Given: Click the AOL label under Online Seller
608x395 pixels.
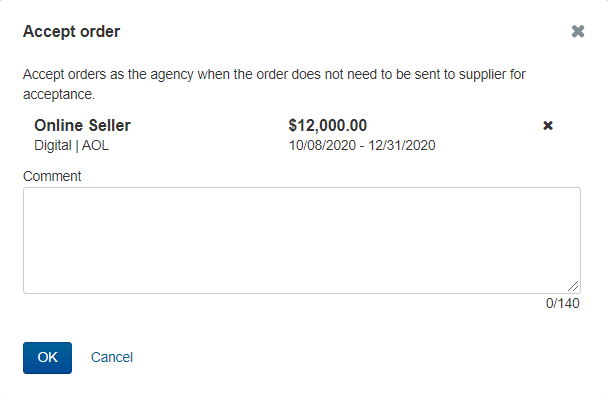Looking at the screenshot, I should pyautogui.click(x=95, y=145).
